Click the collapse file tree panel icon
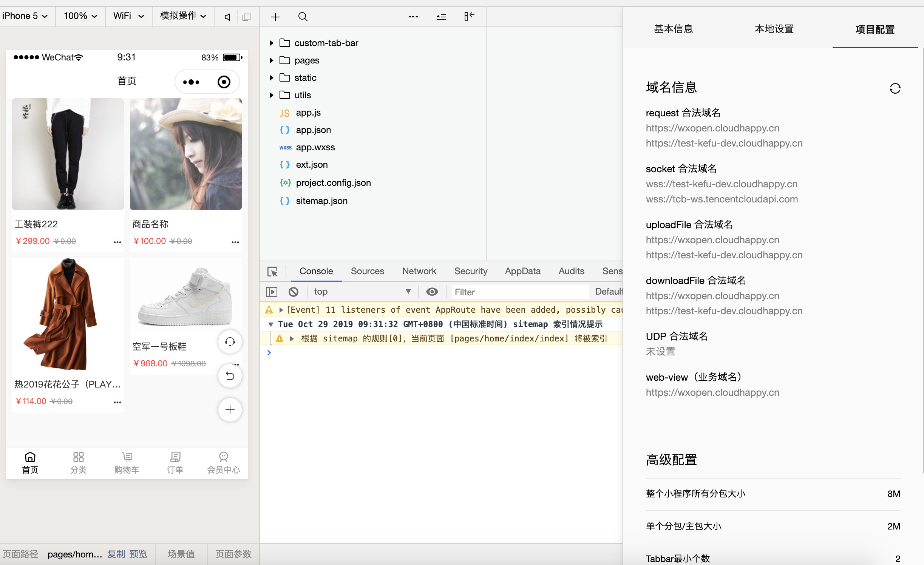 (x=469, y=16)
